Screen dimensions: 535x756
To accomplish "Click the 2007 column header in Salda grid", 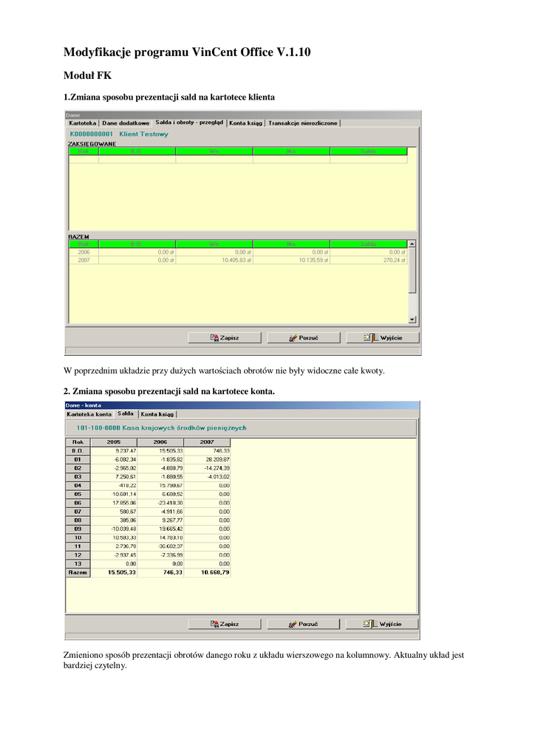I will pos(207,442).
